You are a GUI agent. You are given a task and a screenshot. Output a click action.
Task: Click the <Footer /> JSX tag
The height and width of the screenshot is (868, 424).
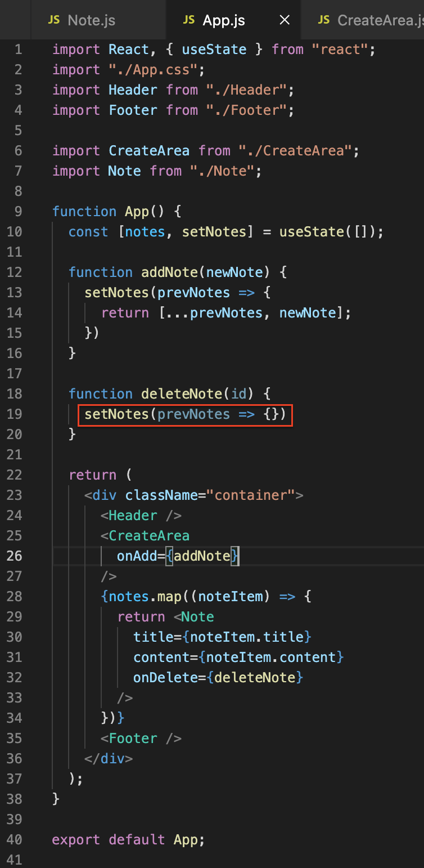point(141,738)
